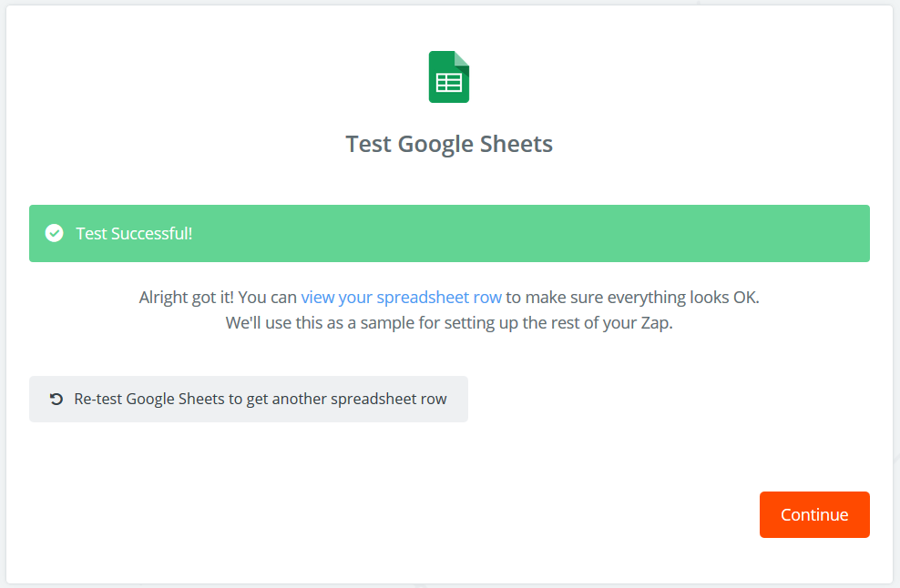This screenshot has height=588, width=900.
Task: Click the Google Sheets logo icon
Action: click(x=449, y=77)
